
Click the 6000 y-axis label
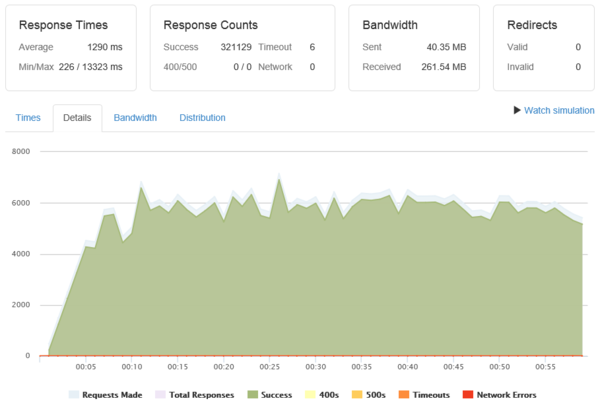coord(21,203)
